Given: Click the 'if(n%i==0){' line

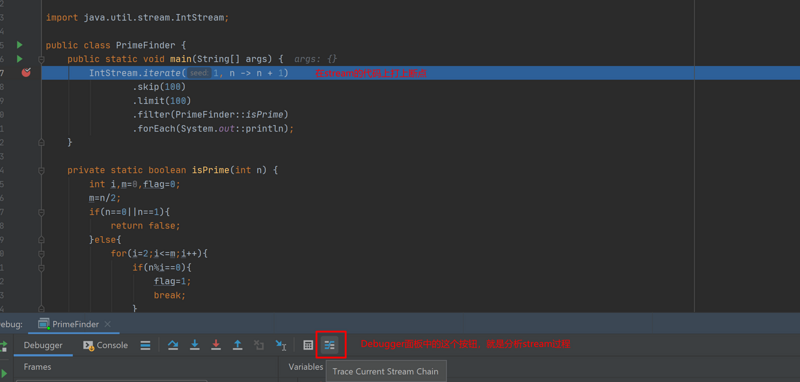Looking at the screenshot, I should (162, 267).
